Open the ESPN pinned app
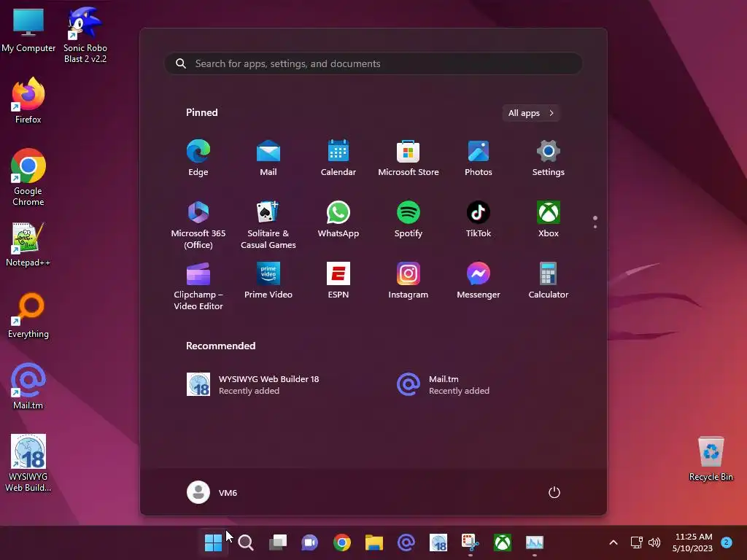747x560 pixels. pos(338,281)
